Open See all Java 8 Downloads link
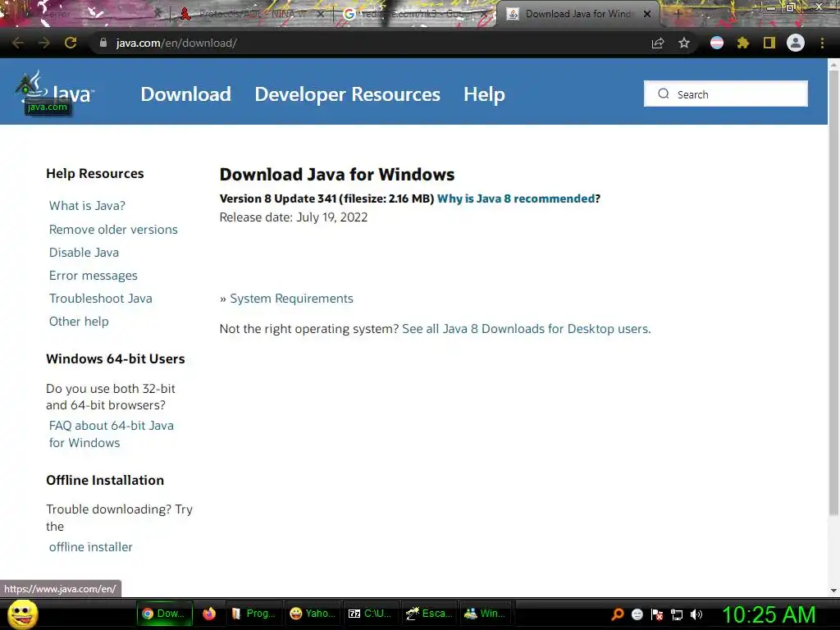This screenshot has width=840, height=630. tap(526, 328)
